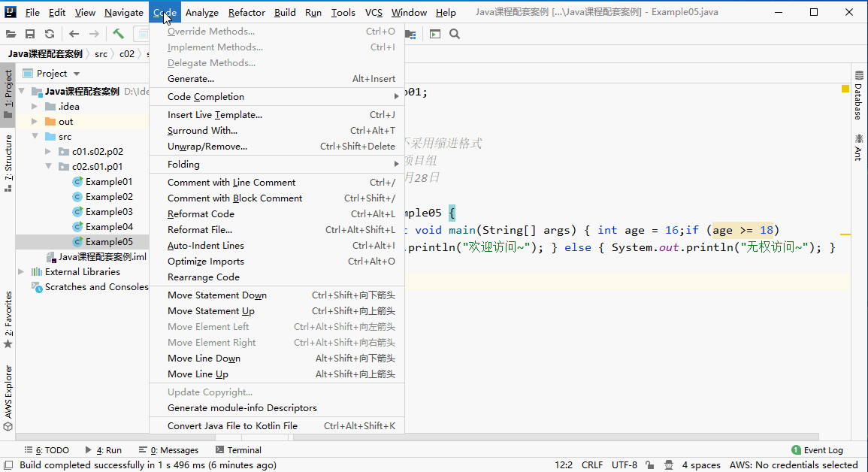Choose Convert Java File to Kotlin File
The height and width of the screenshot is (472, 868).
click(x=277, y=426)
